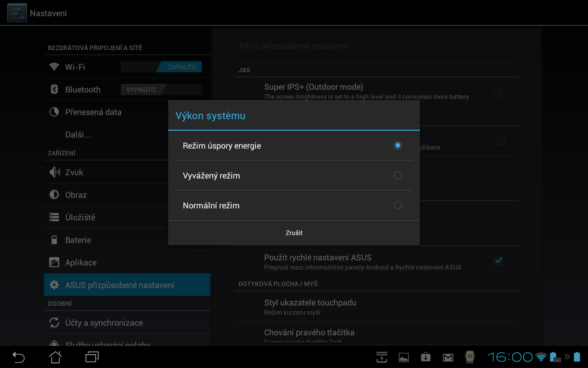Viewport: 588px width, 368px height.
Task: Open Recent apps via the navigation icon
Action: (x=91, y=357)
